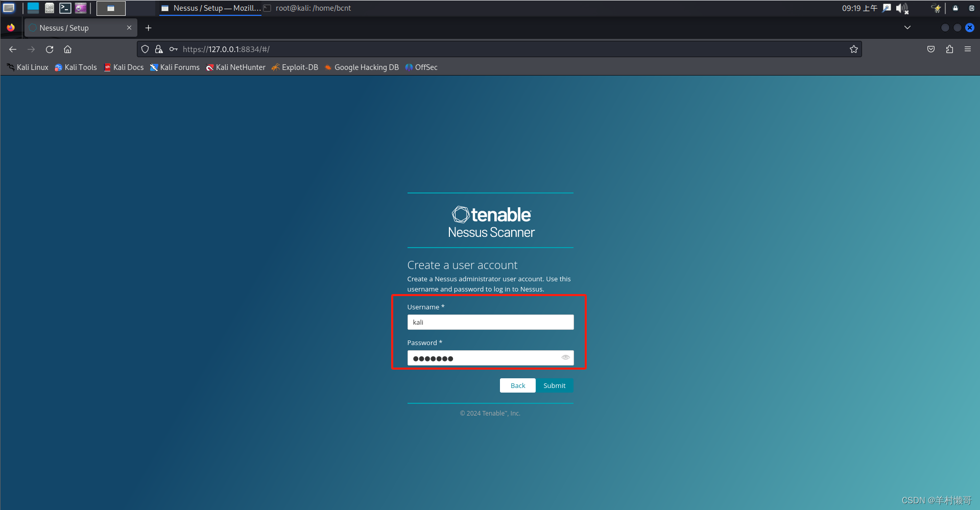Click the shield tracking protection icon

(x=145, y=49)
